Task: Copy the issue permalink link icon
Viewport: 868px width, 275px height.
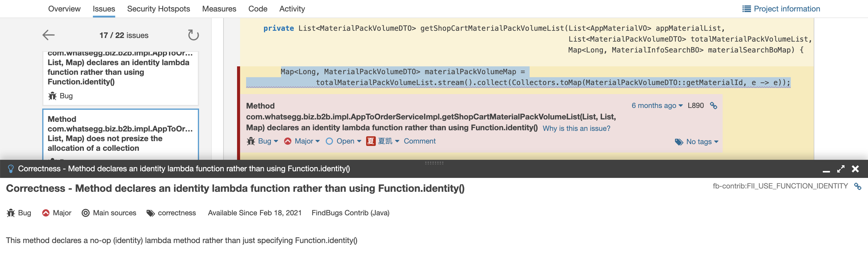Action: point(713,106)
